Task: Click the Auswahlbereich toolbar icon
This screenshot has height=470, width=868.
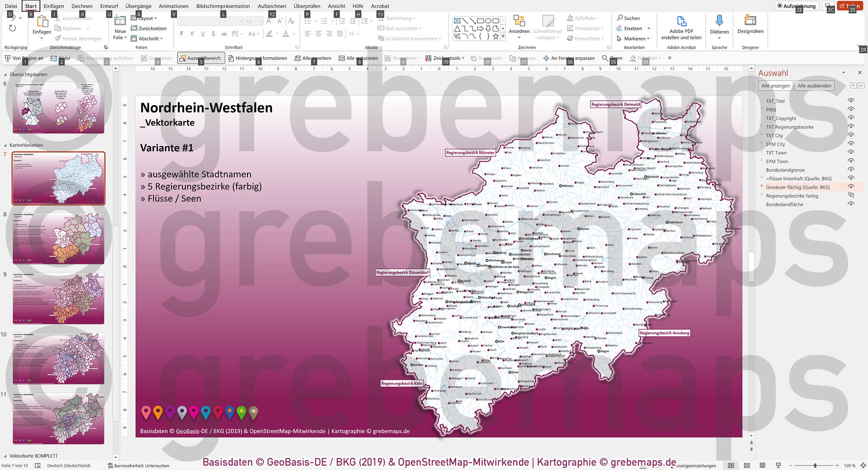Action: [x=201, y=57]
